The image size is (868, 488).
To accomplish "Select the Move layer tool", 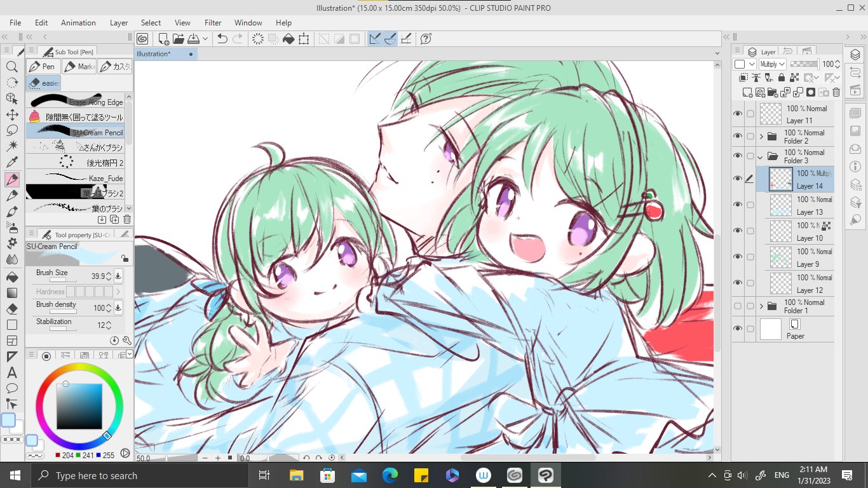I will (11, 115).
